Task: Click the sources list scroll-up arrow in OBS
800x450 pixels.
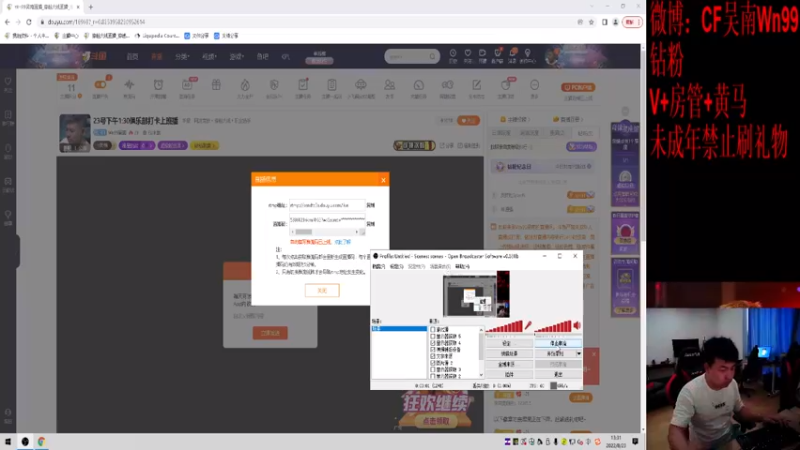Action: click(481, 330)
